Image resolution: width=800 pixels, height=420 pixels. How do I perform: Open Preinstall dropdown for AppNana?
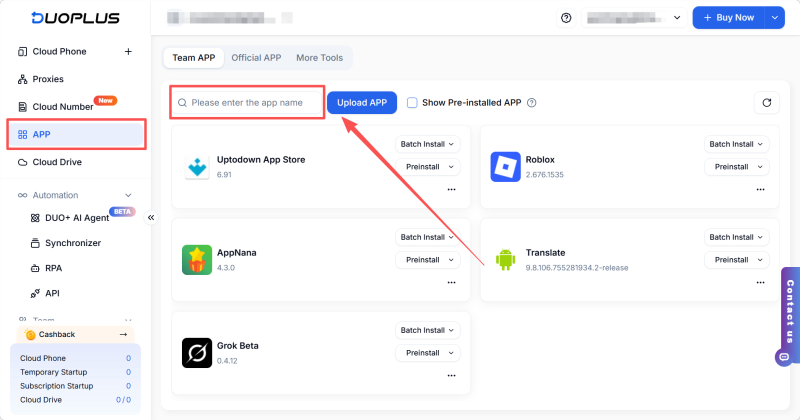(x=427, y=260)
